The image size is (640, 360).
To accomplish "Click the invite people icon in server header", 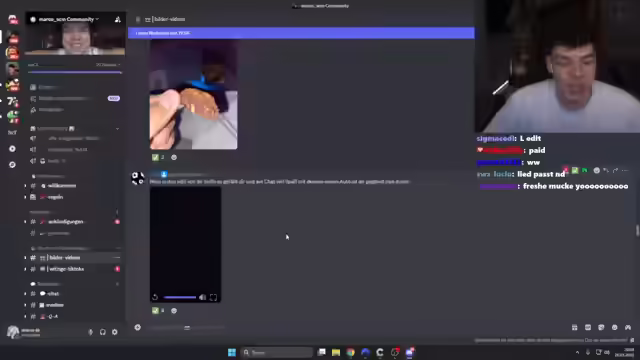I will (x=118, y=19).
